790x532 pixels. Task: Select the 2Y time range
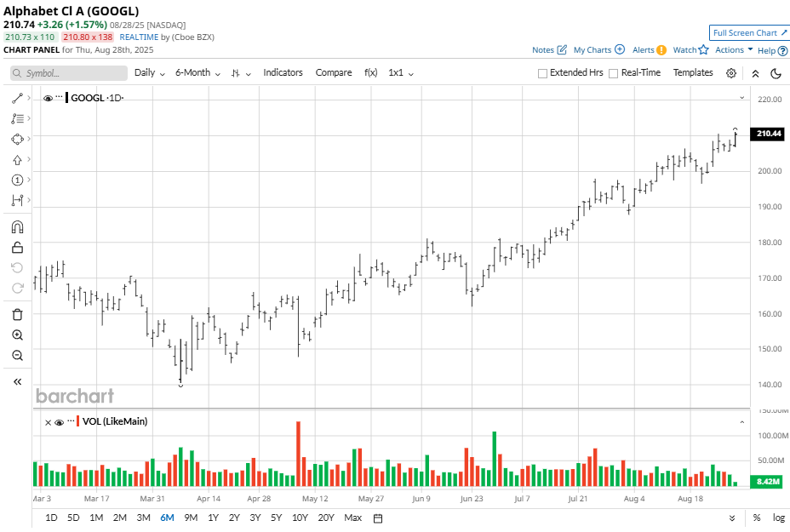pyautogui.click(x=234, y=518)
